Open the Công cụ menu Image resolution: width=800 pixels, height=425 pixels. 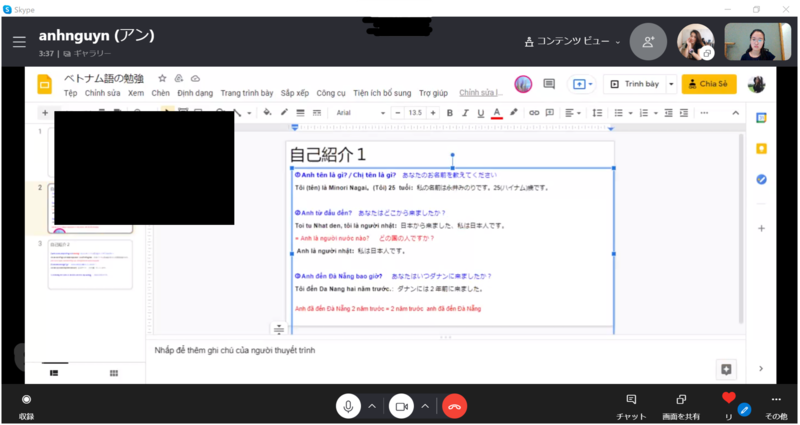click(330, 93)
